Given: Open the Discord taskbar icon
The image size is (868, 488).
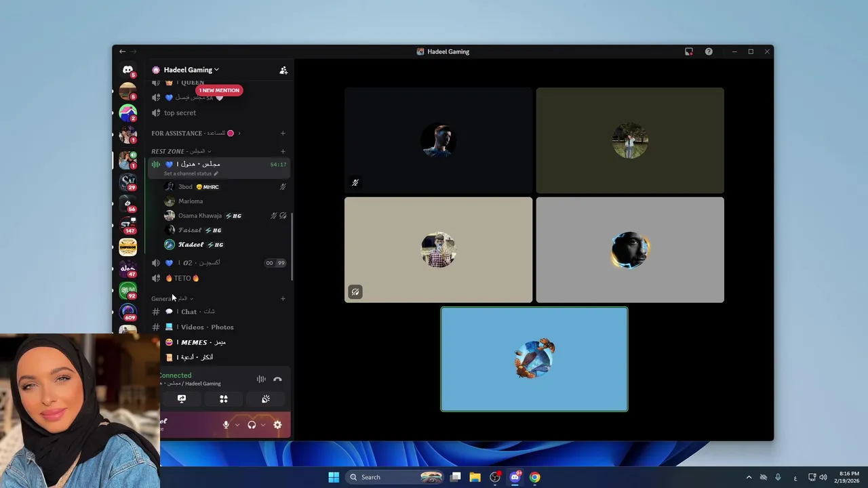Looking at the screenshot, I should 515,477.
